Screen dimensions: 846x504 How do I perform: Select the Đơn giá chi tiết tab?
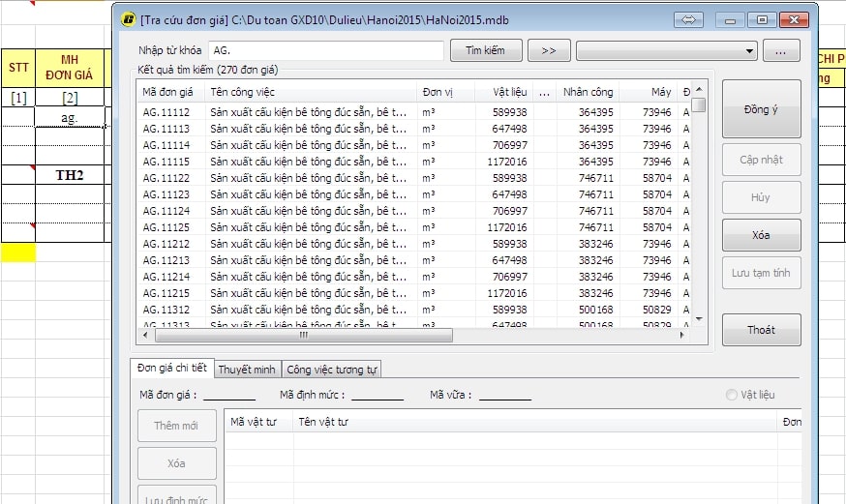172,369
